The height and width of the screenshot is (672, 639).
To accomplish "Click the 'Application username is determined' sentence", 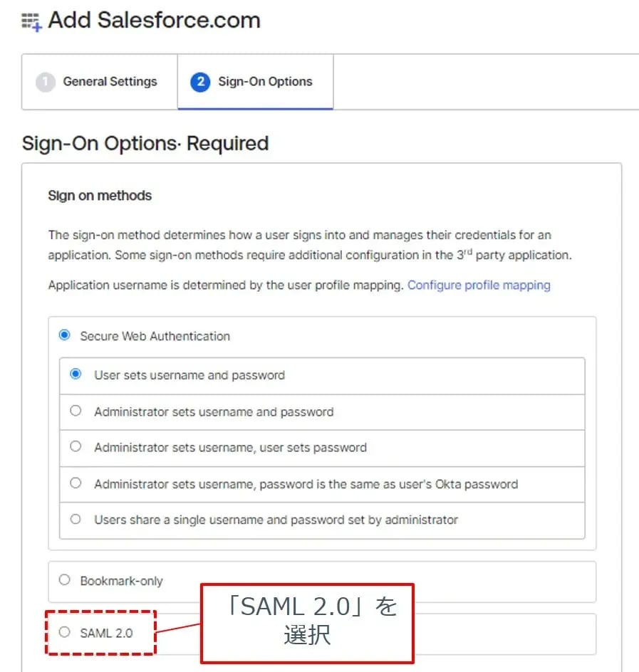I will coord(227,285).
